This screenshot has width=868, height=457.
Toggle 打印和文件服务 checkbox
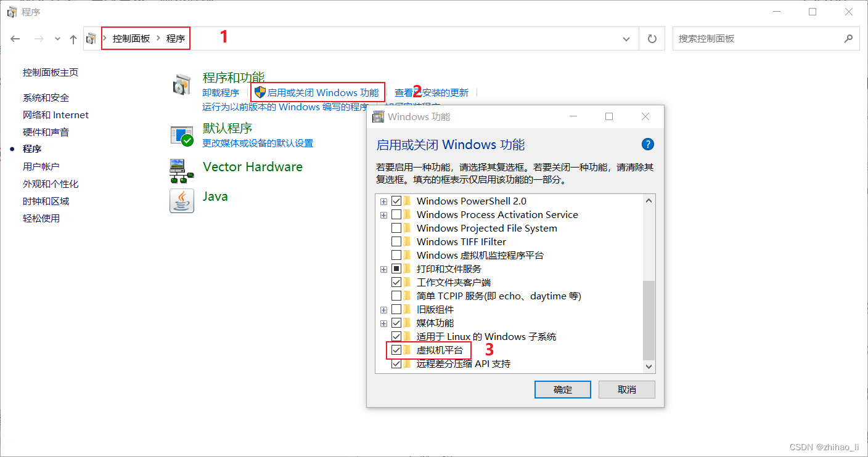[x=396, y=269]
